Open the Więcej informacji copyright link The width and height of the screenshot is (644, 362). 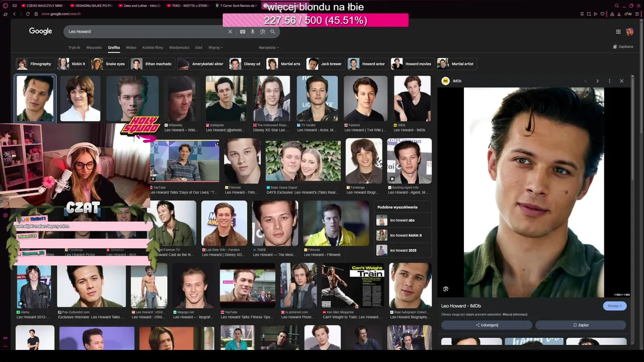point(515,315)
